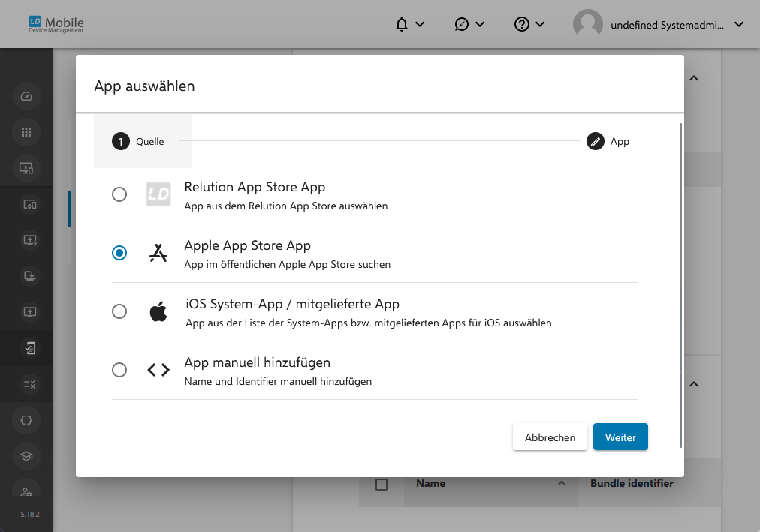
Task: Click the Relution App Store App title
Action: pyautogui.click(x=255, y=187)
